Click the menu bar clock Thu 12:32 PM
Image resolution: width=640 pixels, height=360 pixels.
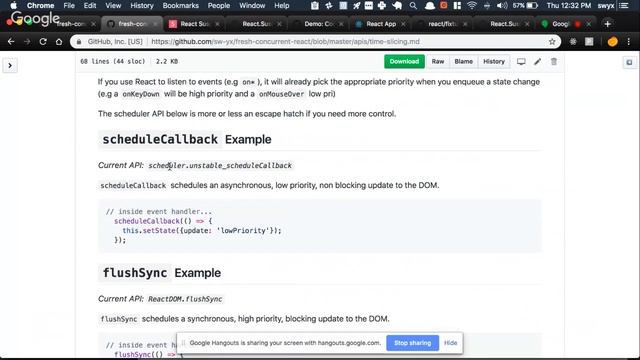(x=569, y=6)
